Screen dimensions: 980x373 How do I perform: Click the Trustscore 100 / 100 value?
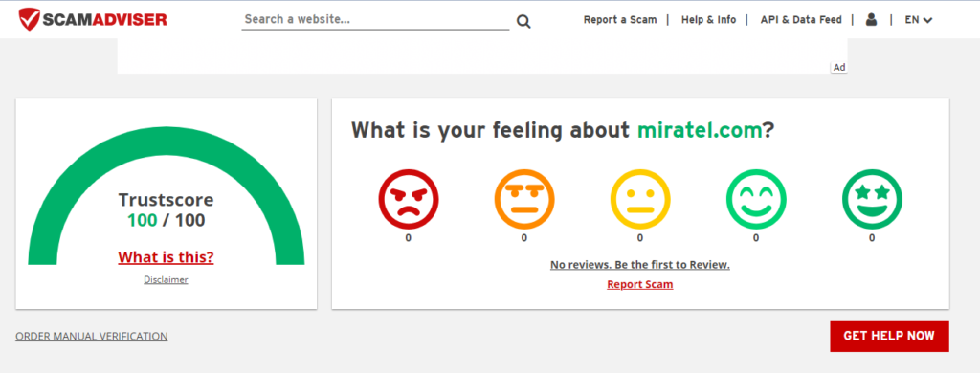(x=166, y=220)
